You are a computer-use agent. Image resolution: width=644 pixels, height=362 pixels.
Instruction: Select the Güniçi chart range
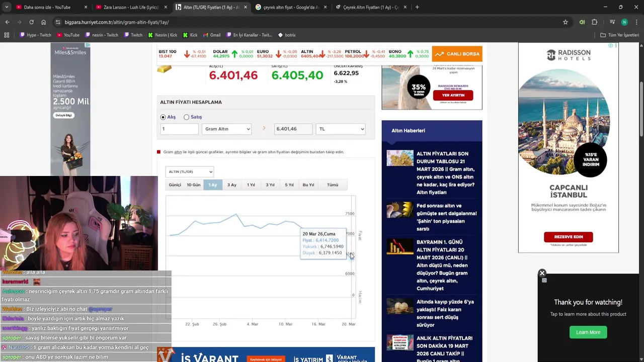[x=175, y=185]
